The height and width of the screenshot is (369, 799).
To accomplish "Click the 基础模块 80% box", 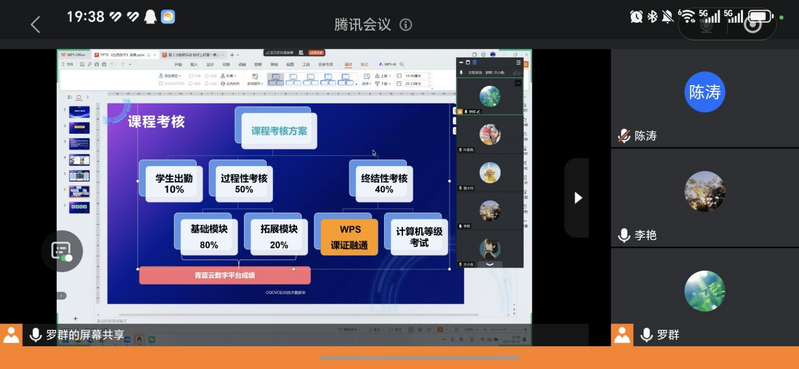I will tap(209, 236).
